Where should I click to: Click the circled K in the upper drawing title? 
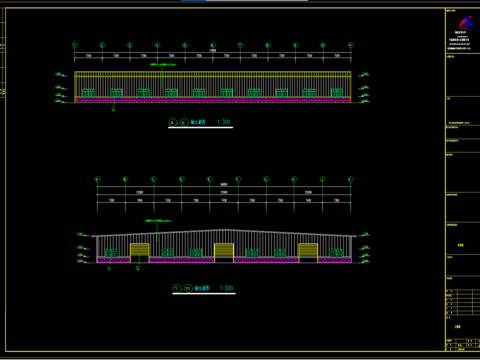click(184, 122)
